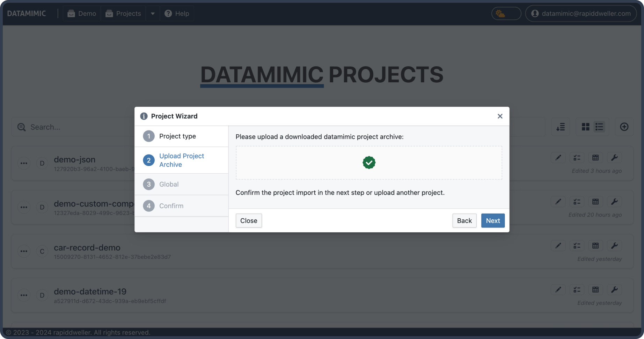Click the pencil edit icon for demo-json
This screenshot has width=644, height=339.
[x=558, y=158]
